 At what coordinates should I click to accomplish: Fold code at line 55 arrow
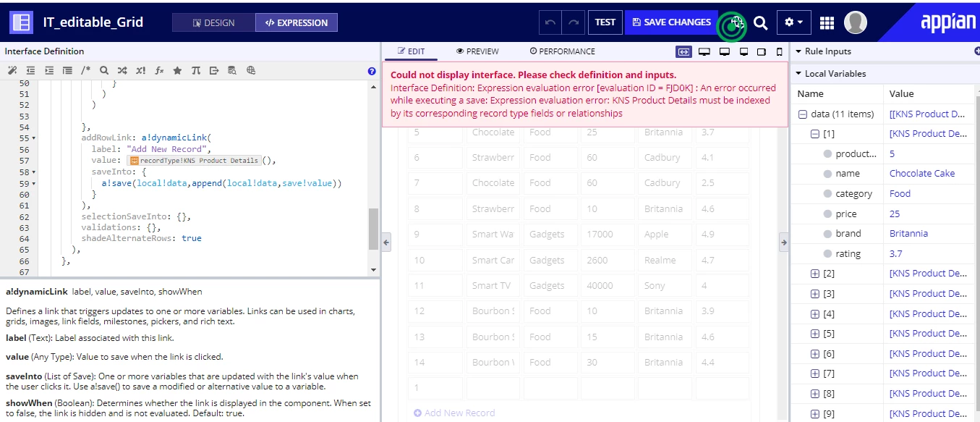[x=34, y=138]
